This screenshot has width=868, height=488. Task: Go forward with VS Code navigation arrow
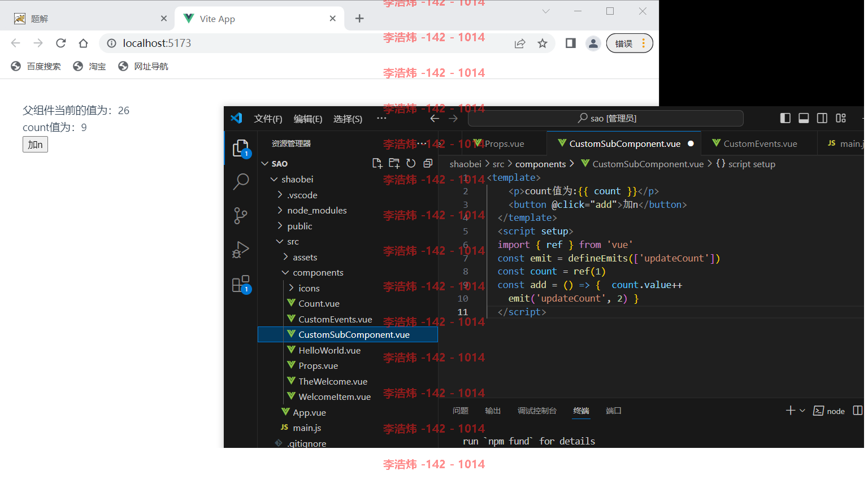click(x=453, y=119)
